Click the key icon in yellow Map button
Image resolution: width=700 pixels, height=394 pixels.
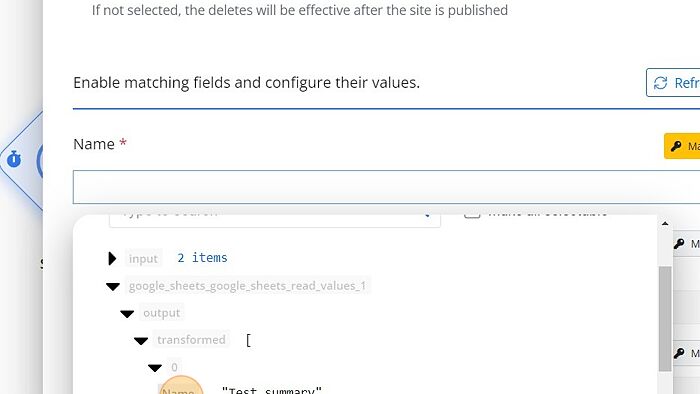[x=676, y=146]
